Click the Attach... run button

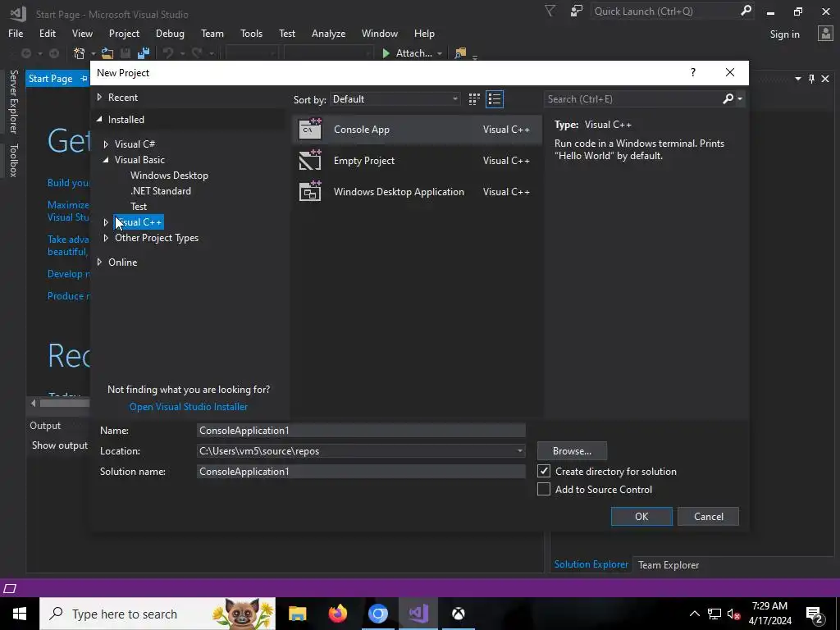[x=407, y=53]
